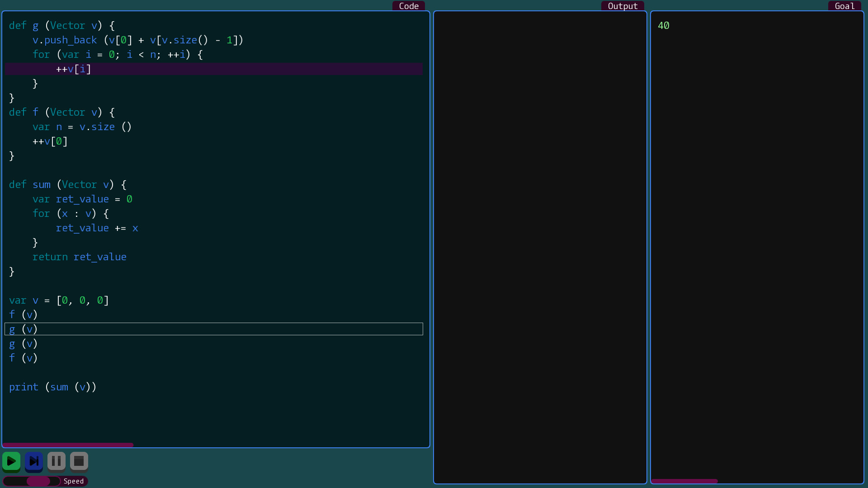Screen dimensions: 868x488
Task: Click the green Play button
Action: [11, 461]
